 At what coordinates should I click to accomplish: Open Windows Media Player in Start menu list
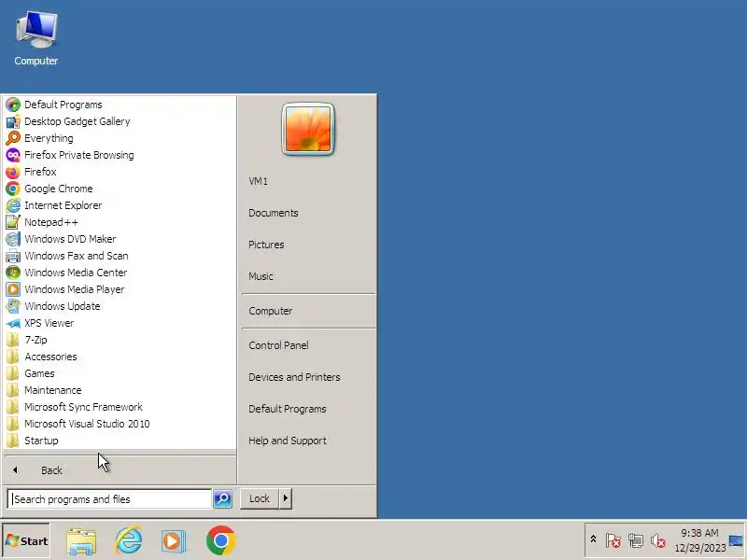tap(120, 289)
